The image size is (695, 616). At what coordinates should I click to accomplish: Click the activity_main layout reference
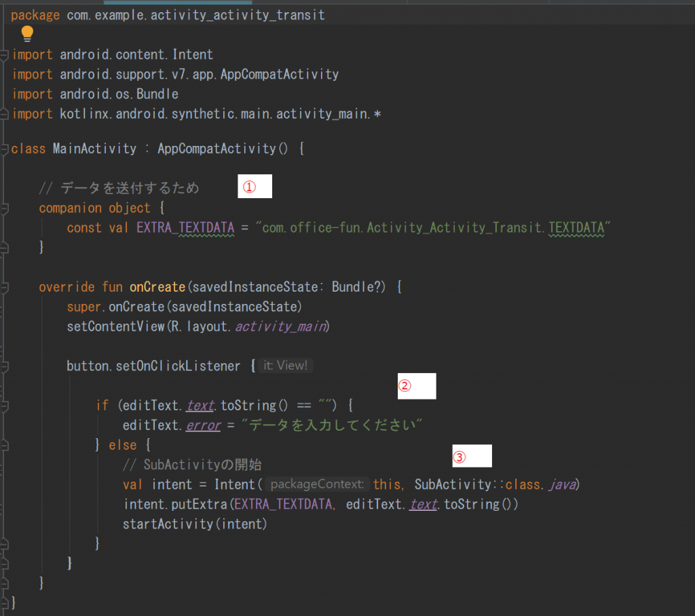280,326
